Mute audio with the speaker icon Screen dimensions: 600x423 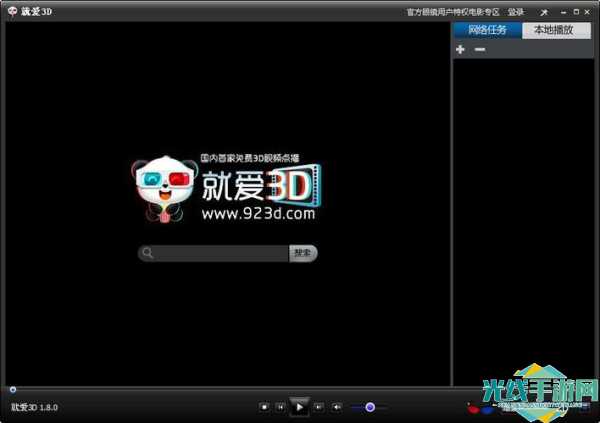pos(337,407)
